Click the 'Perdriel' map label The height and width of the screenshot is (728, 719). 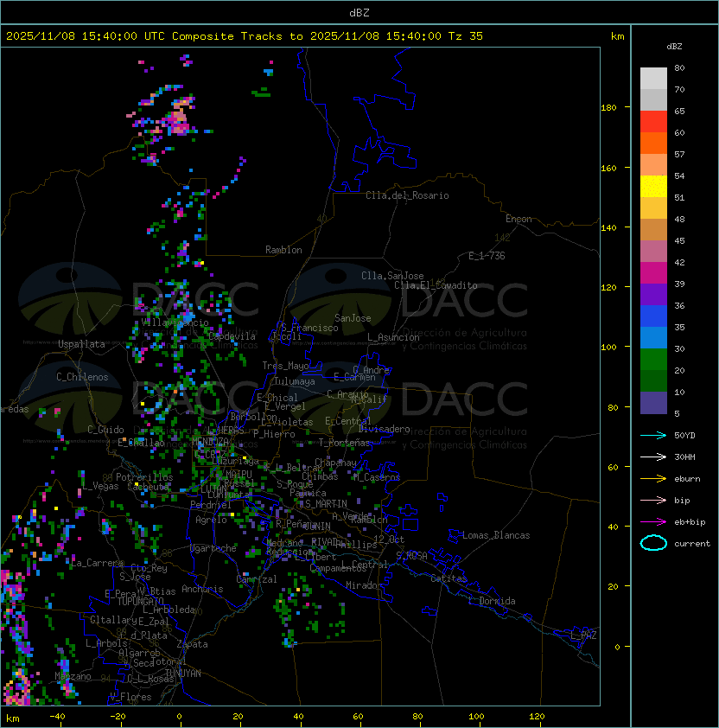pos(211,504)
